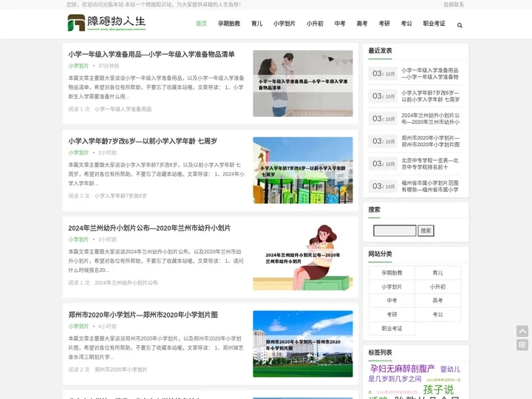This screenshot has width=532, height=399.
Task: Click the 障碍物人生 site logo
Action: pos(106,23)
